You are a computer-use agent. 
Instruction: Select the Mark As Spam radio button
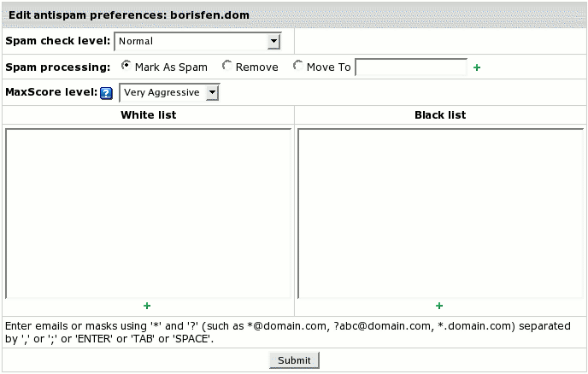pyautogui.click(x=126, y=66)
